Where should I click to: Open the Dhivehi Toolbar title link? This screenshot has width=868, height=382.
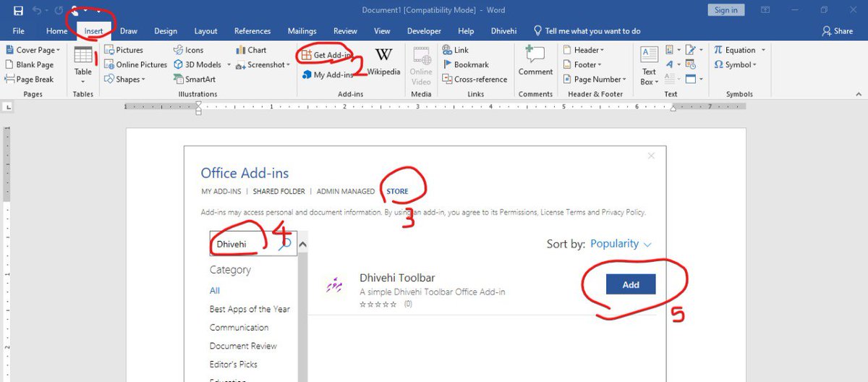pos(397,278)
